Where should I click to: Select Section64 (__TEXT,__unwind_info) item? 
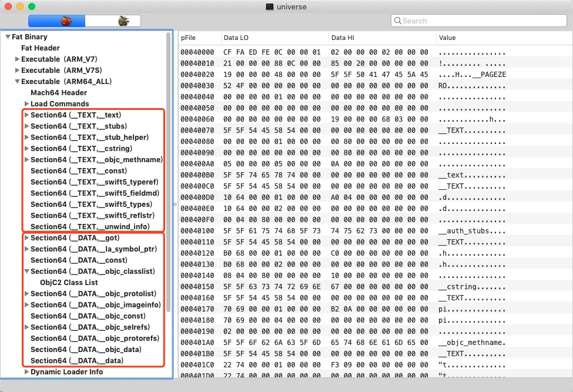(90, 227)
